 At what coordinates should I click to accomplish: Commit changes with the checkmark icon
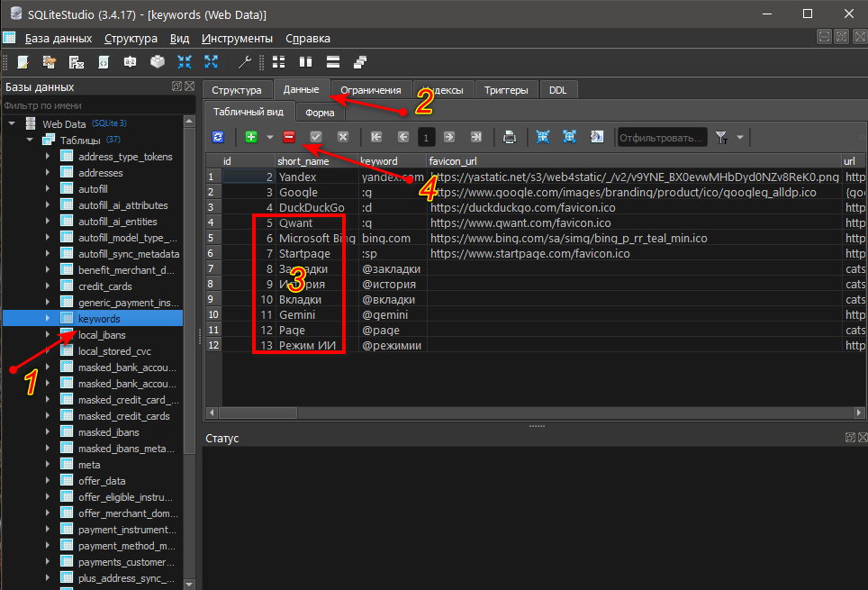click(x=316, y=137)
